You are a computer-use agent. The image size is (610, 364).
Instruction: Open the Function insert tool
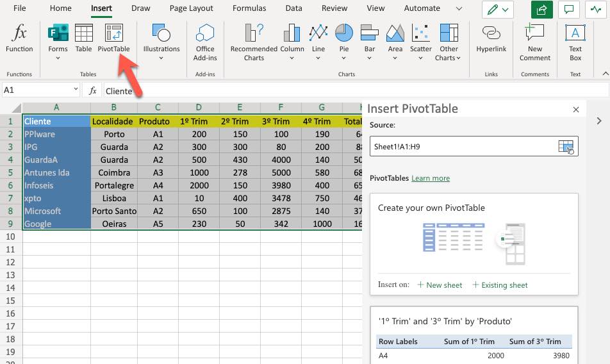click(19, 38)
